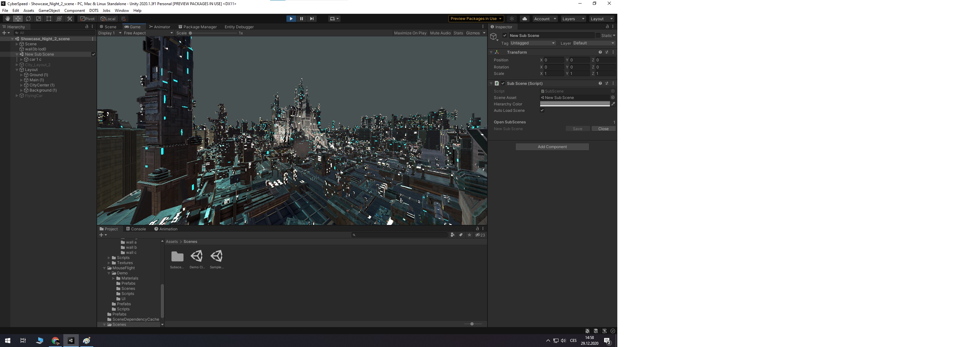The image size is (980, 347).
Task: Toggle New Sub Scene active checkbox in Inspector
Action: 505,35
